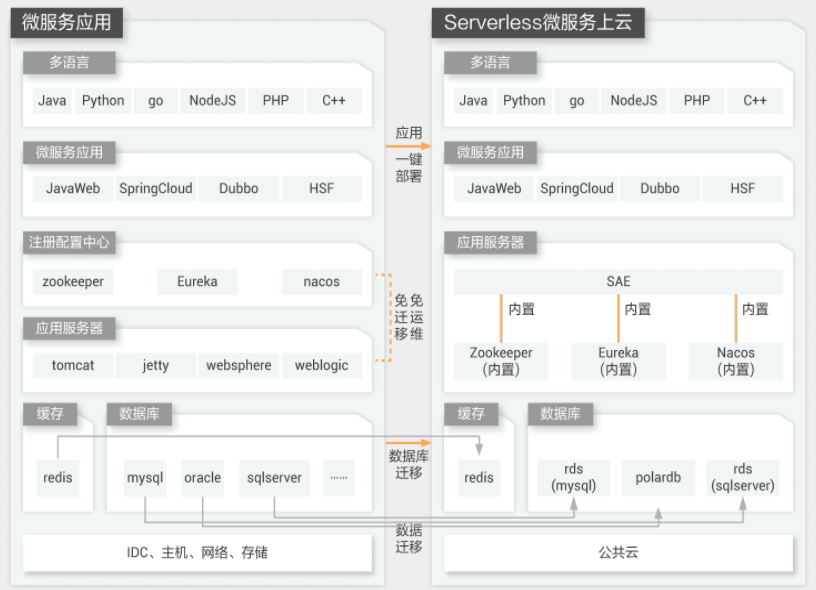Click JavaWeb in the Serverless微服务上云 panel
816x590 pixels.
(494, 188)
